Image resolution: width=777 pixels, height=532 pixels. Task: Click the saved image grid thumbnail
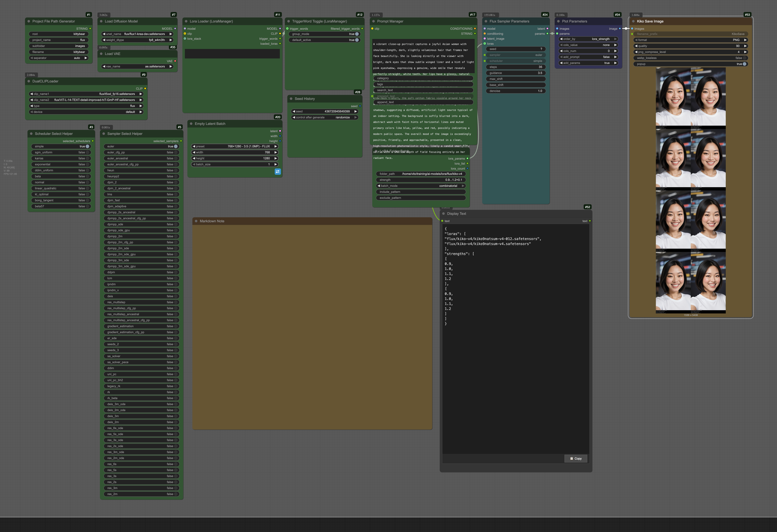pyautogui.click(x=691, y=190)
